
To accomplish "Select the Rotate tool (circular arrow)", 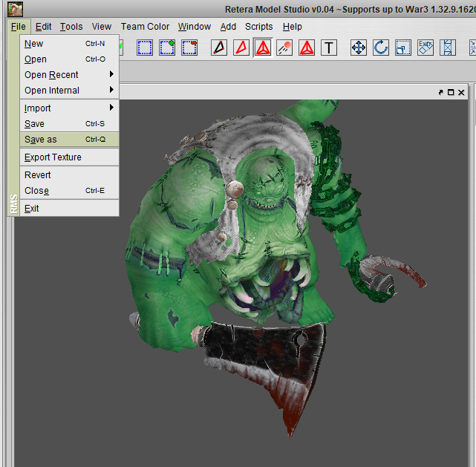I will (381, 48).
